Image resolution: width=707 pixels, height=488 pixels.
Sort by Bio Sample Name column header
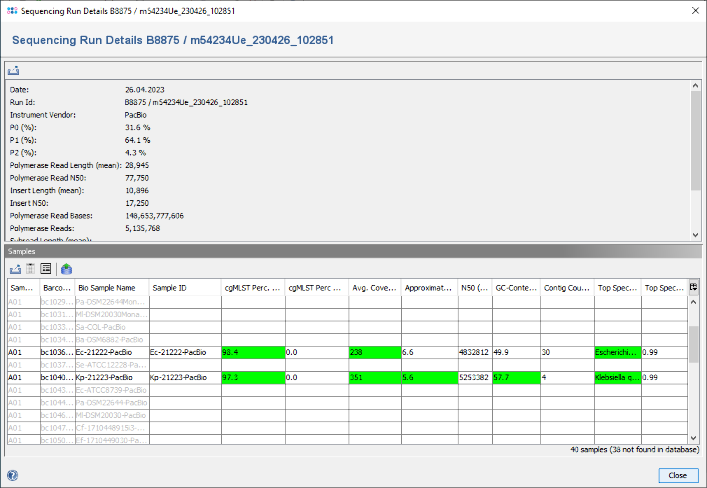(111, 287)
